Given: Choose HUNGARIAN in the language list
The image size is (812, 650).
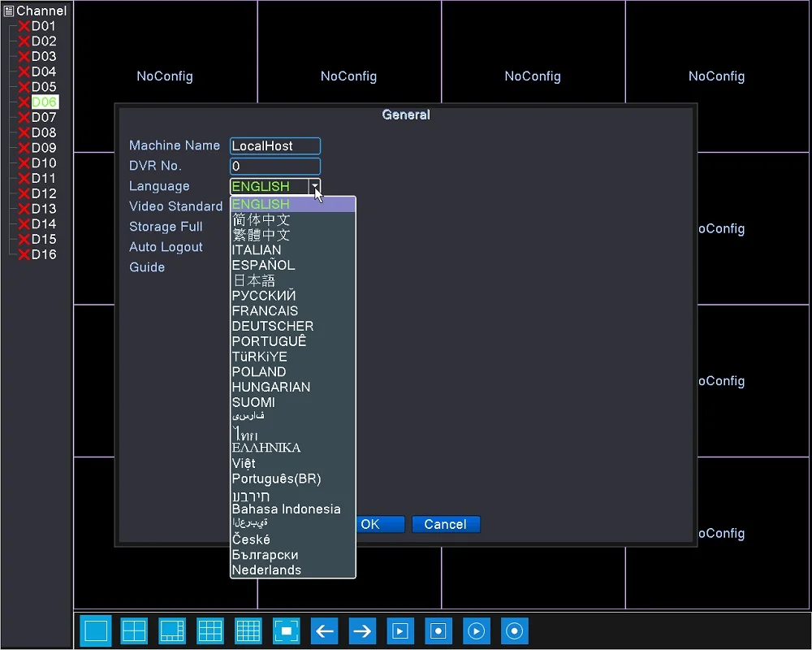Looking at the screenshot, I should 292,387.
